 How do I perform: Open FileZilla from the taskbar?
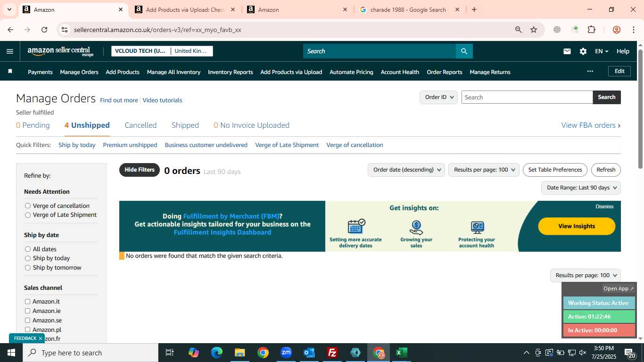point(332,353)
